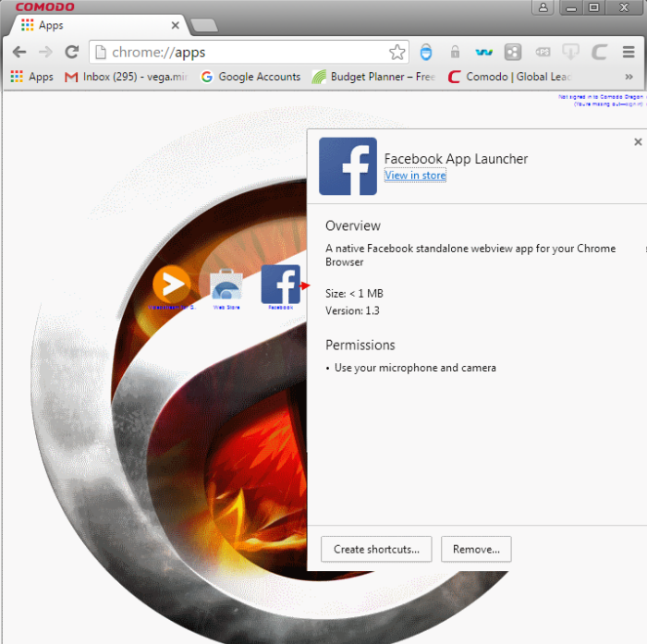Close the Facebook App Launcher dialog
Image resolution: width=647 pixels, height=644 pixels.
638,142
